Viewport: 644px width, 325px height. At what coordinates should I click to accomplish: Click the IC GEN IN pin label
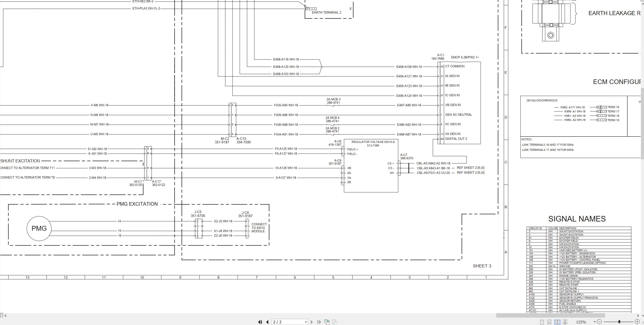click(452, 95)
